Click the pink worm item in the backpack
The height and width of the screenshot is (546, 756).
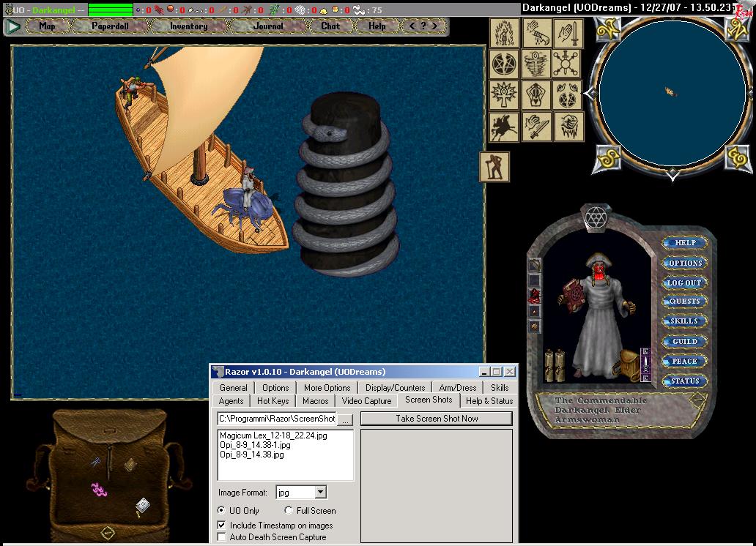pos(99,490)
